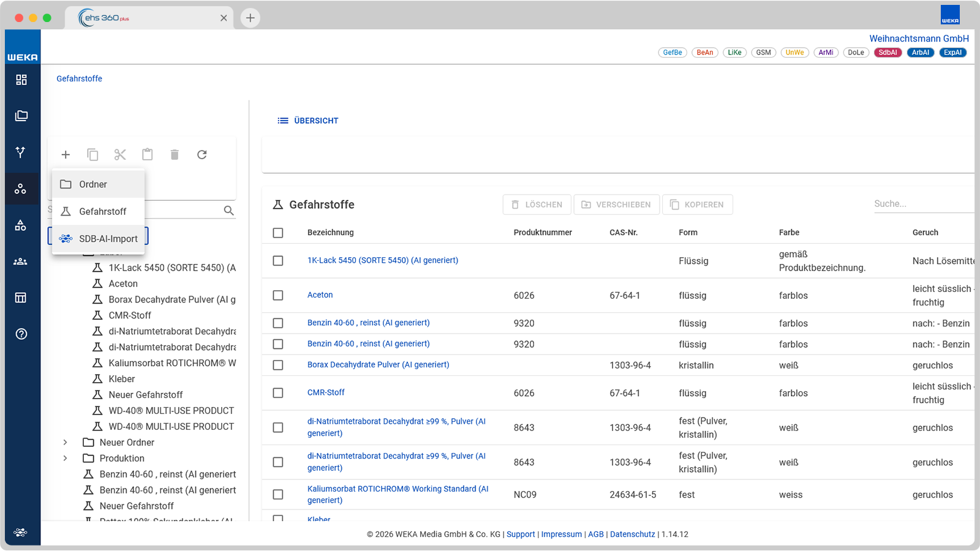Open the Impressum footer link
The image size is (980, 551).
click(562, 534)
